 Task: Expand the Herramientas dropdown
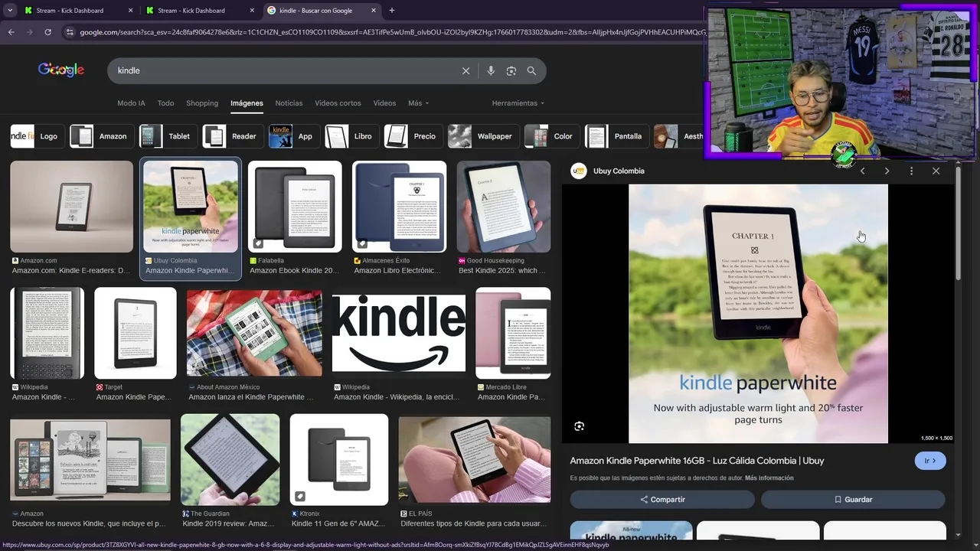518,103
